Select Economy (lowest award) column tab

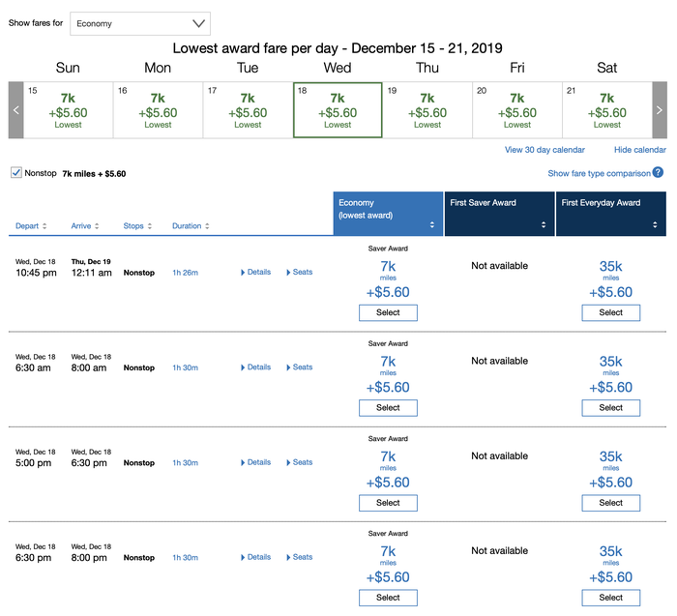[388, 214]
